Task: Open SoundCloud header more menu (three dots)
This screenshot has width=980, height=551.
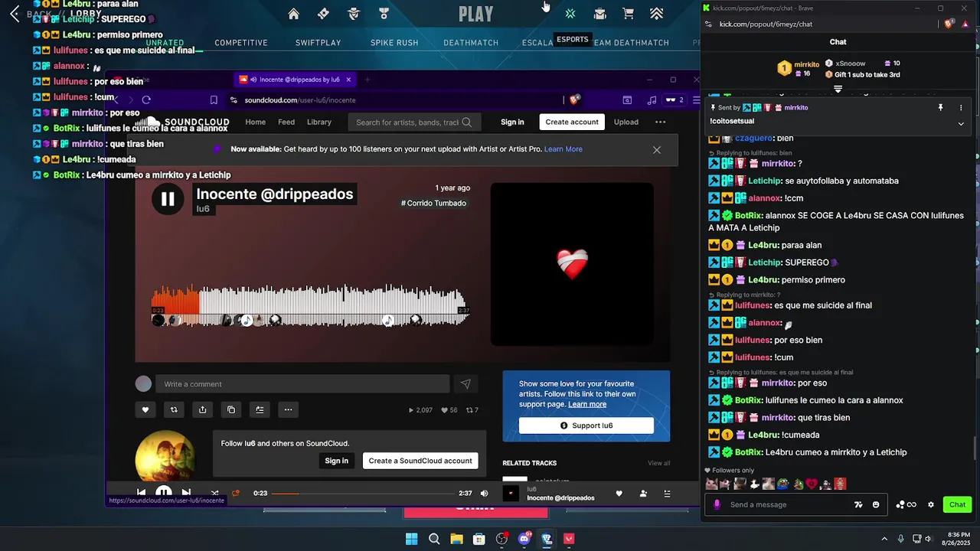Action: (661, 122)
